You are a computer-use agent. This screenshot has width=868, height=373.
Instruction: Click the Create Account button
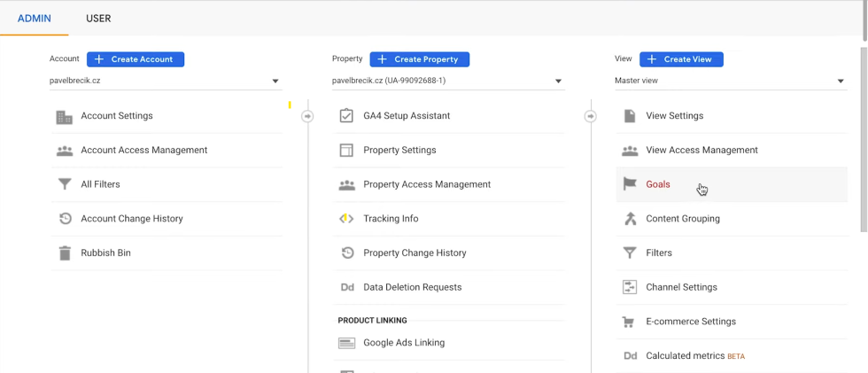[x=136, y=59]
